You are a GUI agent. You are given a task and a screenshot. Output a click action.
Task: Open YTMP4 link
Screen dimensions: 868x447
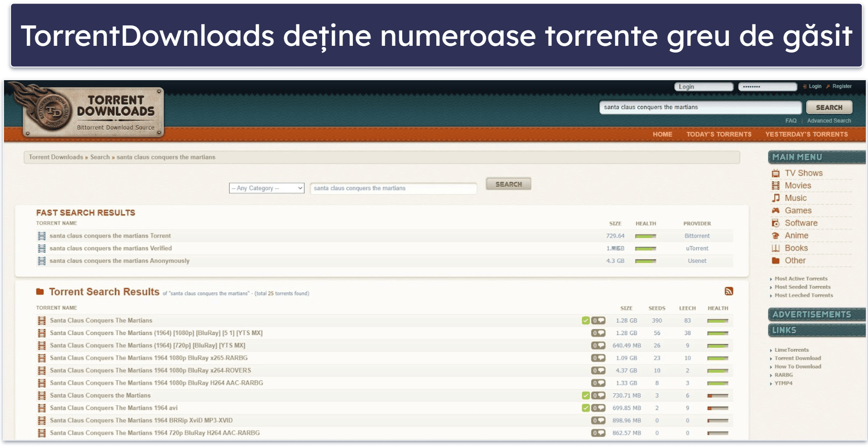[783, 383]
